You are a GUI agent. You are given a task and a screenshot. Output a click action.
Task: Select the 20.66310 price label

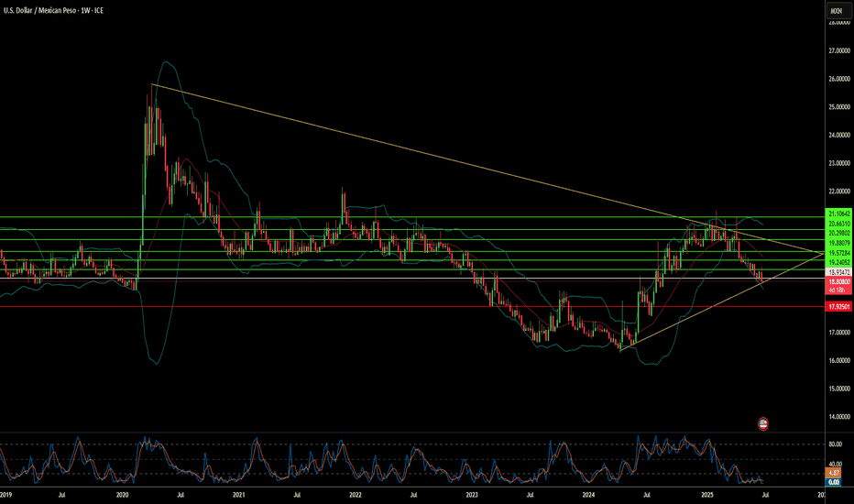pyautogui.click(x=838, y=224)
